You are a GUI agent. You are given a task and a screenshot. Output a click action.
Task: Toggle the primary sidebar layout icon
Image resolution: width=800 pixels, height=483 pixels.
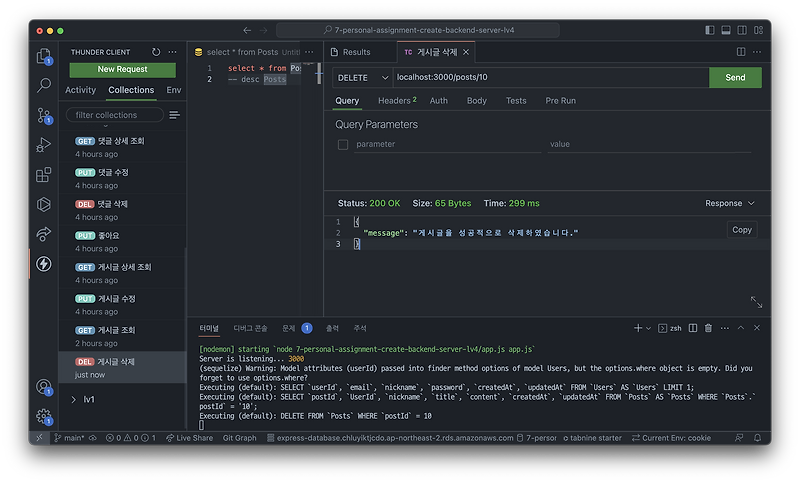click(710, 30)
